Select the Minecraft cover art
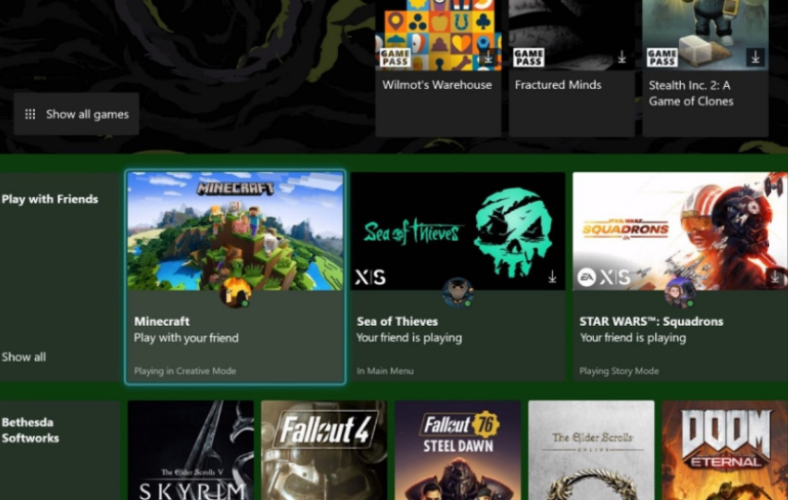 click(x=236, y=231)
